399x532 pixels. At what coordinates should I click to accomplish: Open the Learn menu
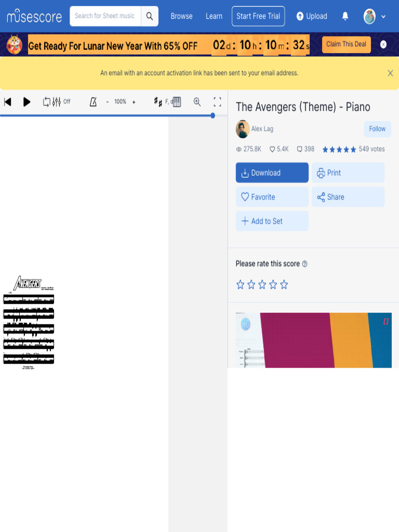[x=214, y=16]
